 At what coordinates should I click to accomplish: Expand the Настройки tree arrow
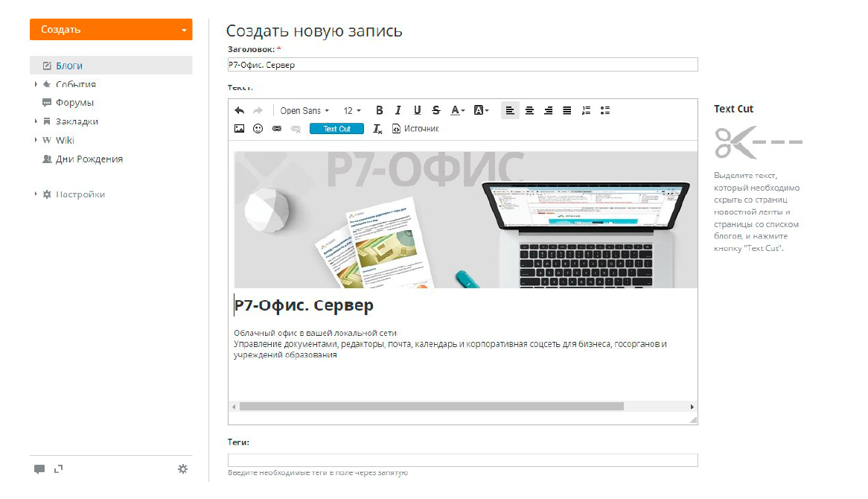pos(36,194)
